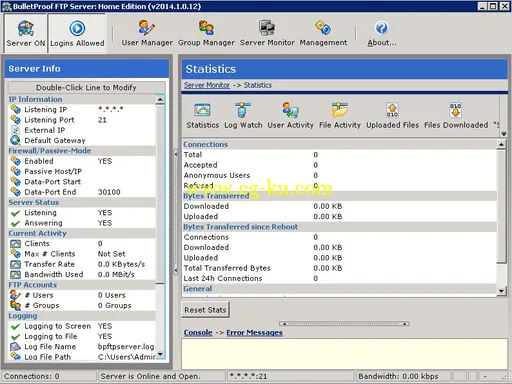
Task: Open the Group Manager
Action: coord(206,33)
